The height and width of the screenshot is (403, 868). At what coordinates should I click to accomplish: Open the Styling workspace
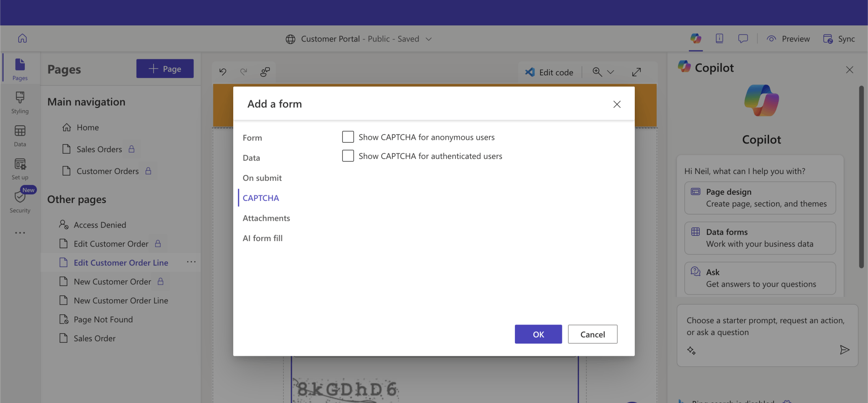click(20, 102)
